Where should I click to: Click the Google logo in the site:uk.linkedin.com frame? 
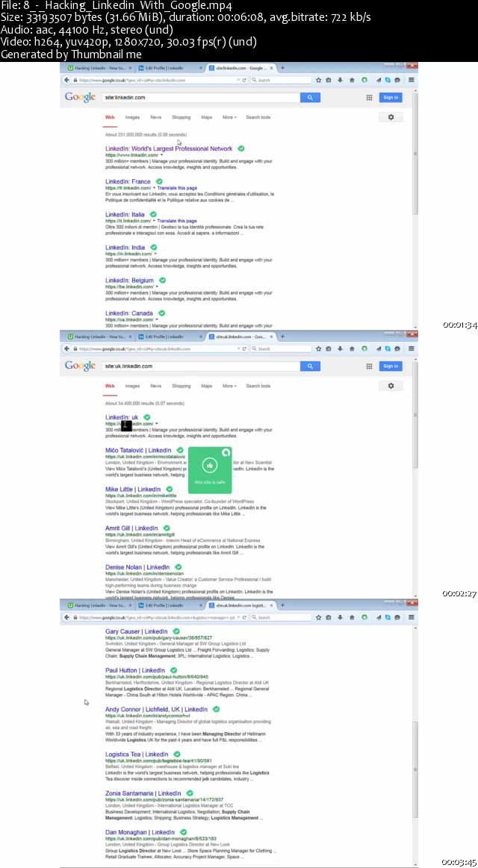81,366
